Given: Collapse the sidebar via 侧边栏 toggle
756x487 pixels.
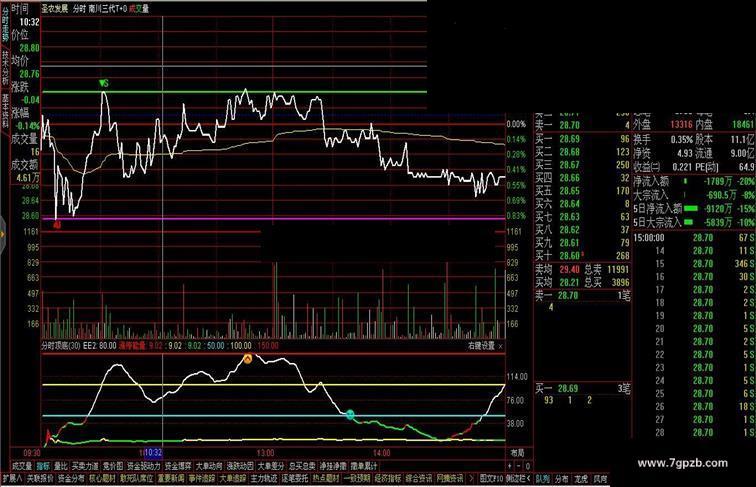Looking at the screenshot, I should pyautogui.click(x=518, y=479).
